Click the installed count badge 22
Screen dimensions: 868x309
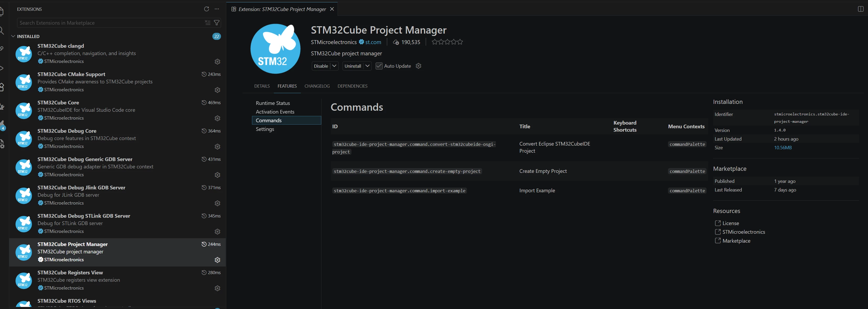(217, 36)
